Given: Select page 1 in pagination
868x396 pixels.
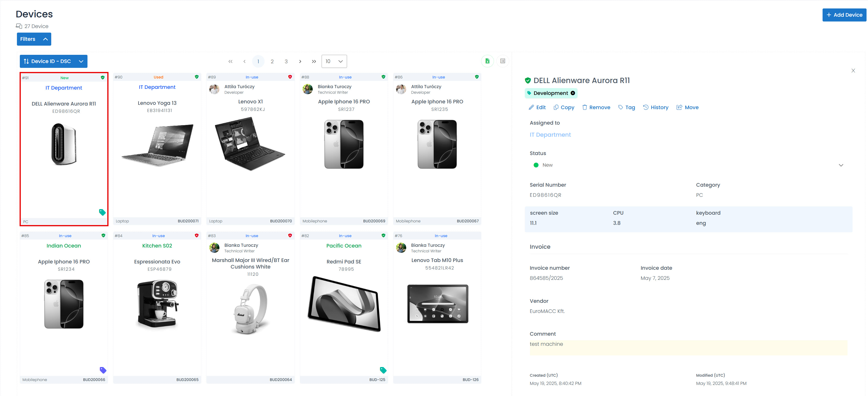Looking at the screenshot, I should click(258, 61).
